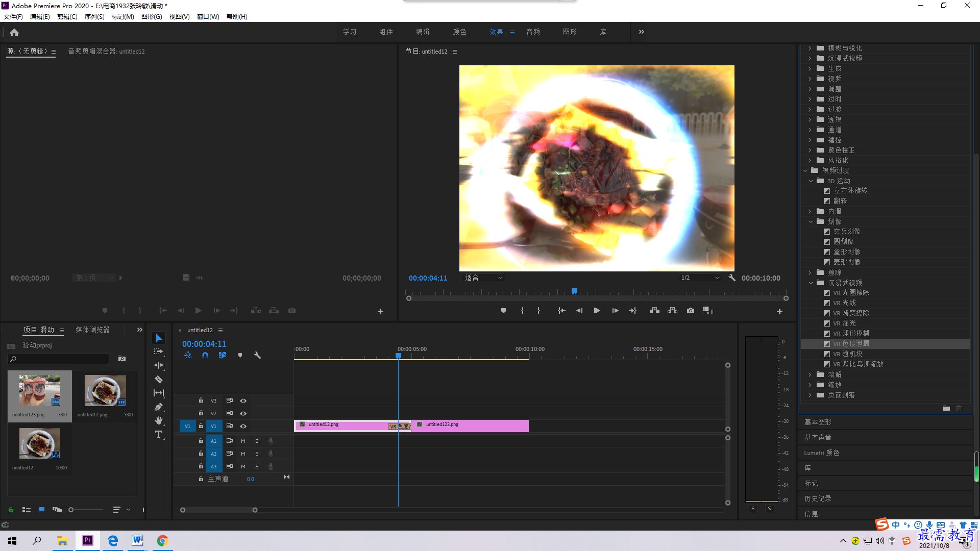
Task: Expand the 颜色校正 effects folder
Action: (x=810, y=150)
